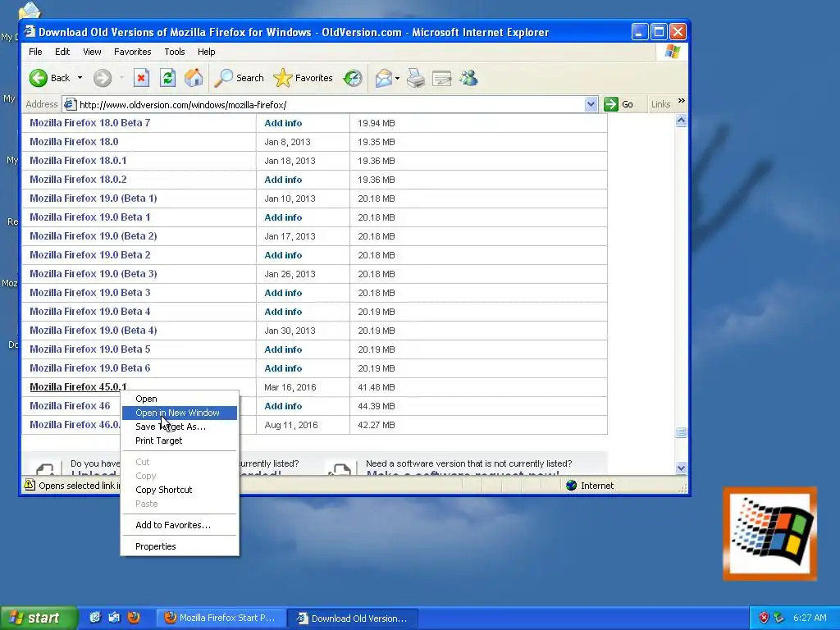The width and height of the screenshot is (840, 630).
Task: Click inside the Address URL field
Action: point(331,104)
